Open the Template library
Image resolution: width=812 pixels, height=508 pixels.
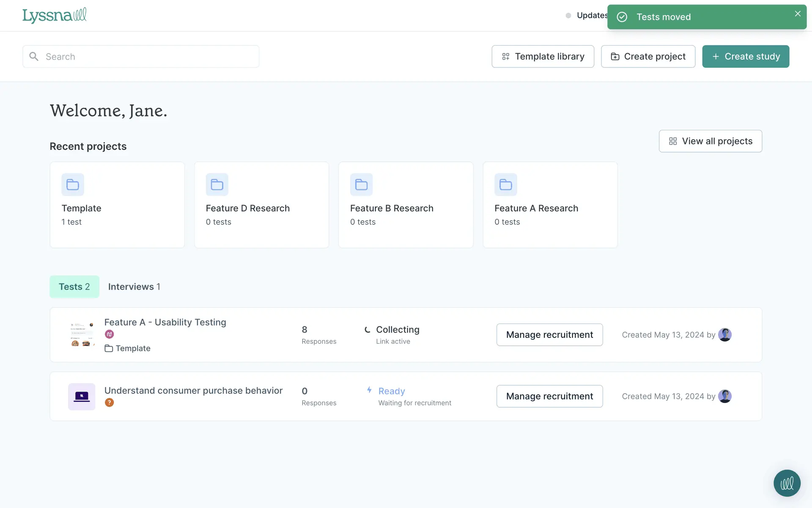543,56
